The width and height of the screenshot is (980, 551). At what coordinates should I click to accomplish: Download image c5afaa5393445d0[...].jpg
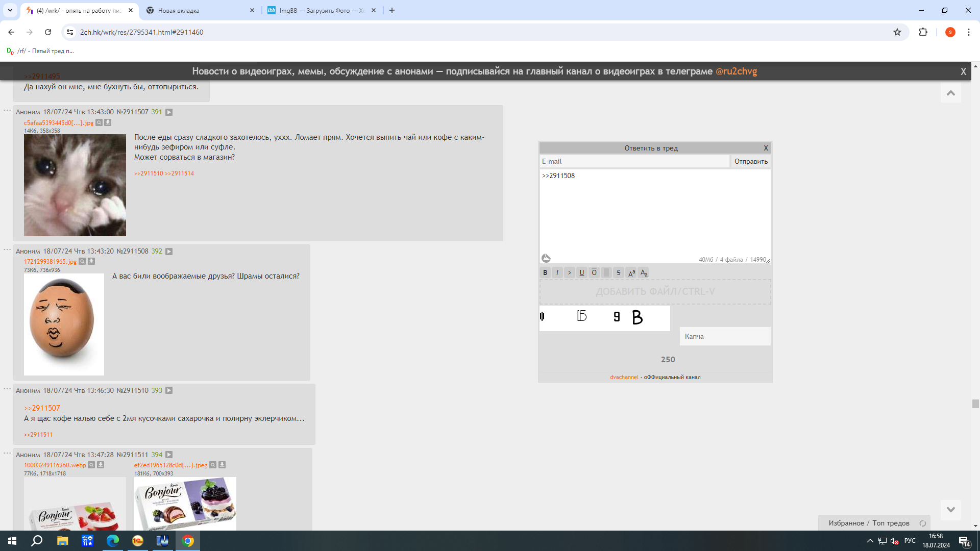coord(108,122)
